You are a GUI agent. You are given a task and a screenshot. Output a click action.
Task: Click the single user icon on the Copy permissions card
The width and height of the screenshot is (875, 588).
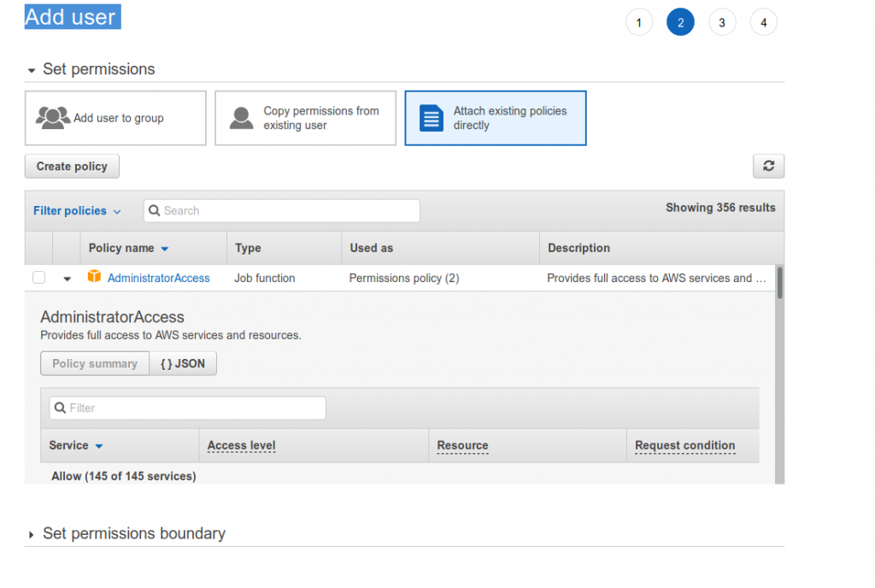(x=241, y=118)
